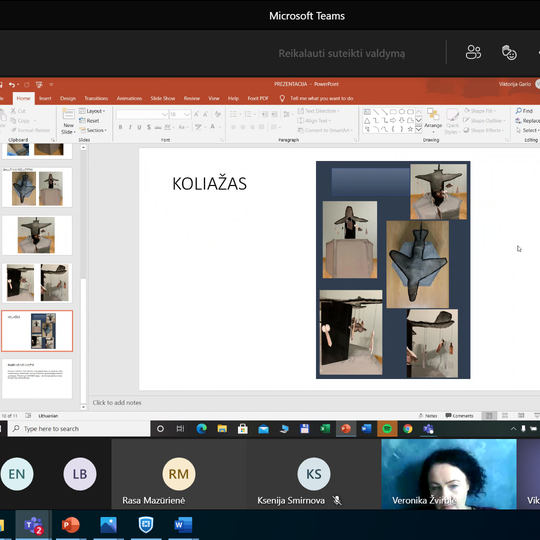
Task: Select the last text slide thumbnail
Action: (37, 378)
